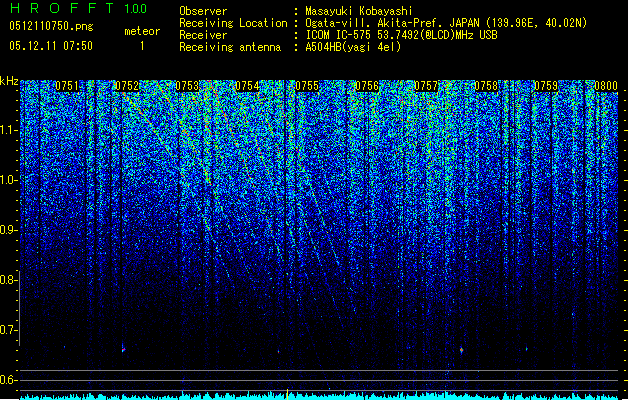Click the 'meteor' count label
The height and width of the screenshot is (400, 629).
click(x=142, y=31)
